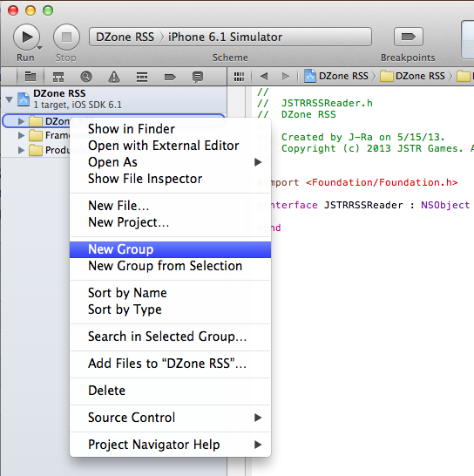This screenshot has width=474, height=476.
Task: Click the "Created by J-Ra" comment line
Action: [x=363, y=137]
